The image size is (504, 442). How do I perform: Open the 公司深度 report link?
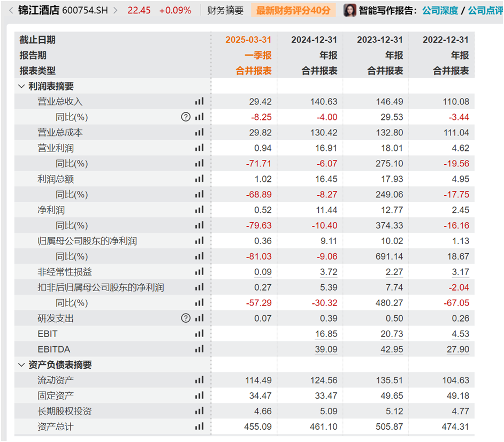[440, 10]
